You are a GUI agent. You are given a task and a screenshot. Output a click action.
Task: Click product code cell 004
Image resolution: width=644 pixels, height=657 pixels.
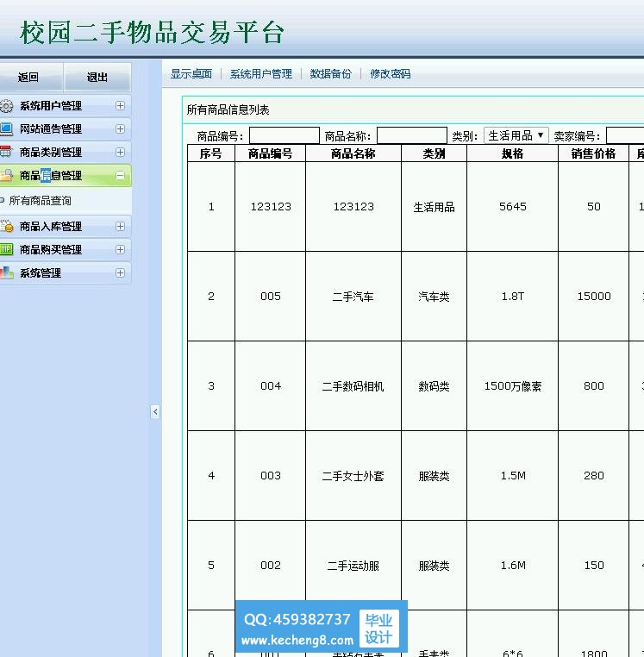click(x=270, y=386)
